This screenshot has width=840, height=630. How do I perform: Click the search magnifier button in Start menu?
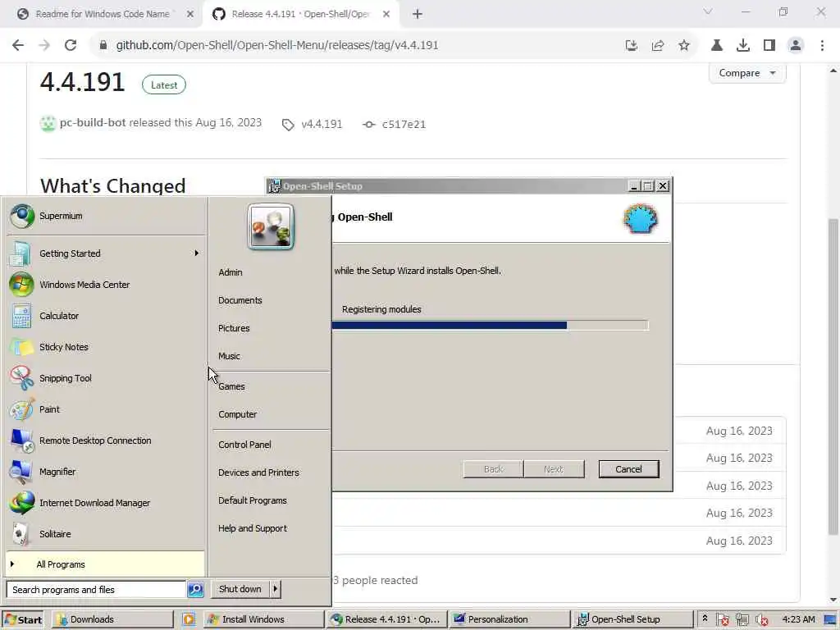coord(195,589)
